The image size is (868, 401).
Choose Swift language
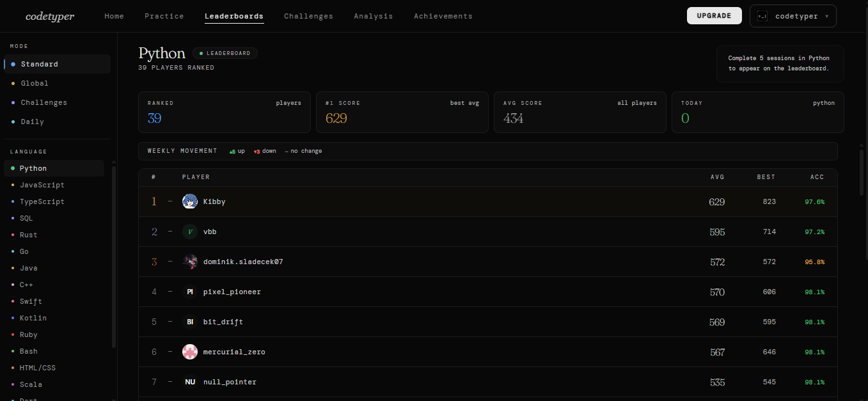coord(54,301)
